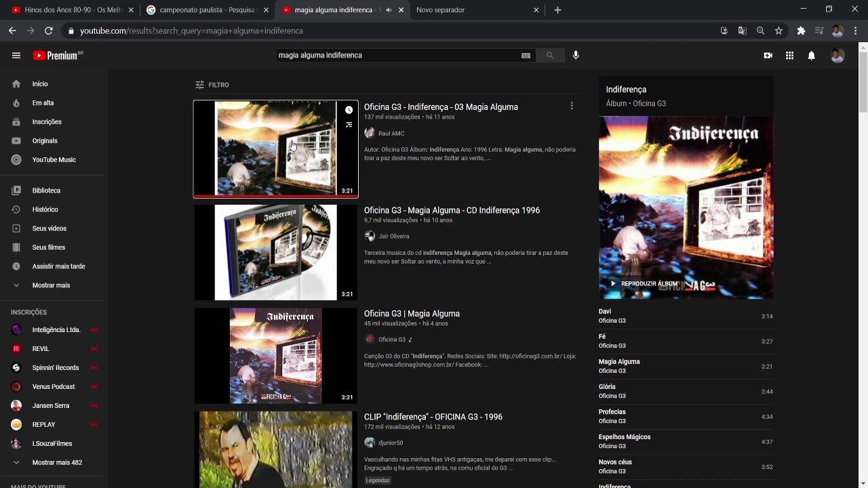Open the media control icon in Chrome toolbar

tap(819, 30)
